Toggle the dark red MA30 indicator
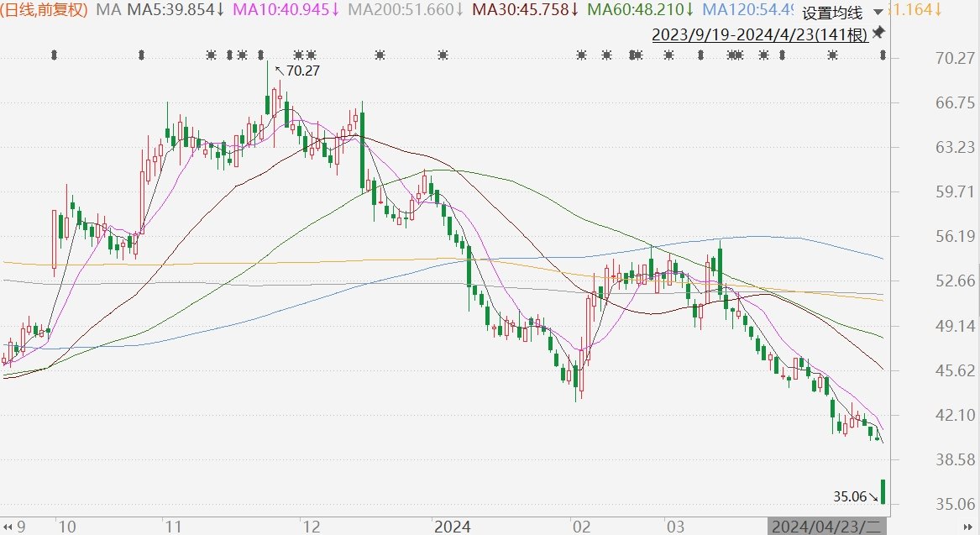This screenshot has height=535, width=980. coord(524,10)
